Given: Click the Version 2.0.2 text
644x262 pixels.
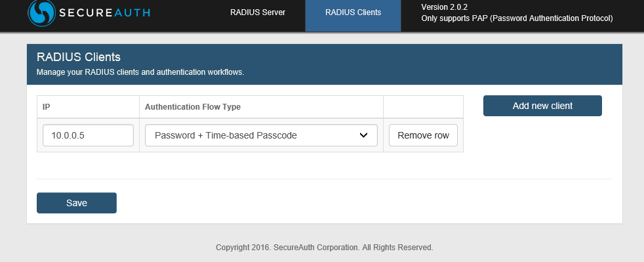Looking at the screenshot, I should tap(445, 7).
